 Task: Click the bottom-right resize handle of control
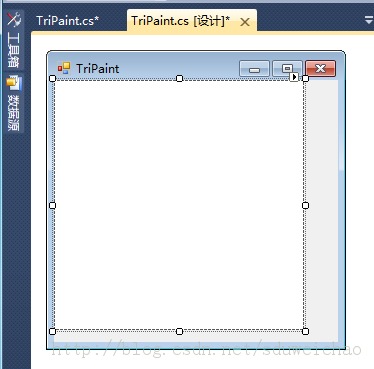pyautogui.click(x=305, y=331)
